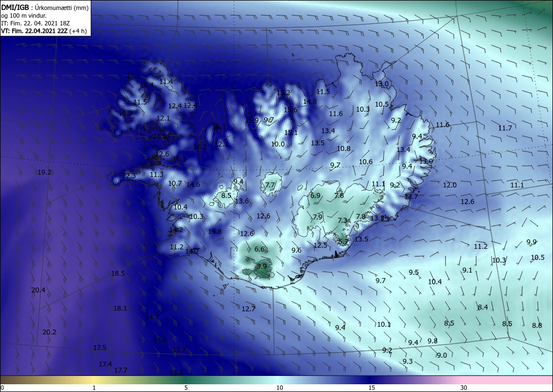Click the map value 10.7
The width and height of the screenshot is (553, 392).
click(175, 184)
